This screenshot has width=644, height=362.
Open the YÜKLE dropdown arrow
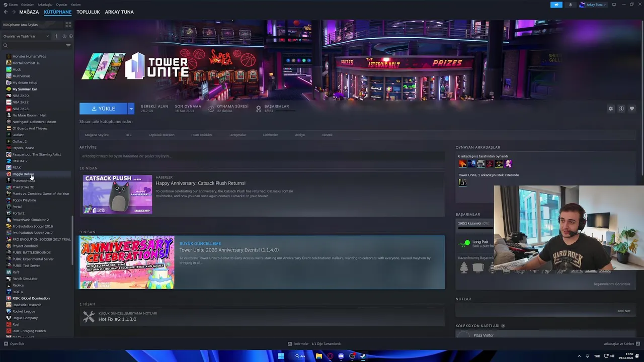pos(131,109)
